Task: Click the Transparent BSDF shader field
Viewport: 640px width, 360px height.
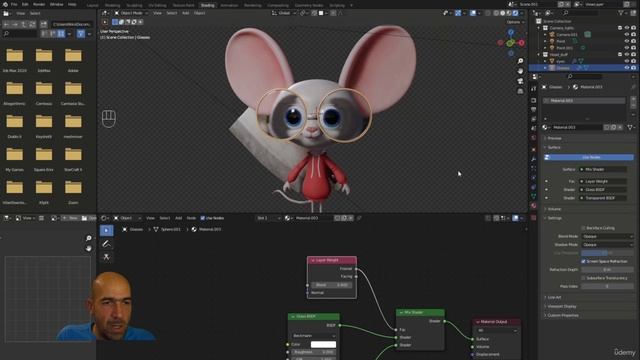Action: pyautogui.click(x=603, y=198)
